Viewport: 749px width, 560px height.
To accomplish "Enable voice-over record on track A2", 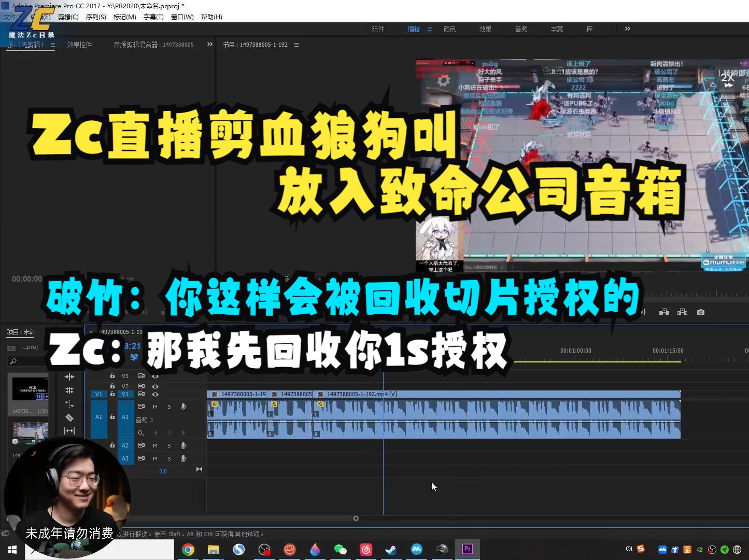I will 183,445.
